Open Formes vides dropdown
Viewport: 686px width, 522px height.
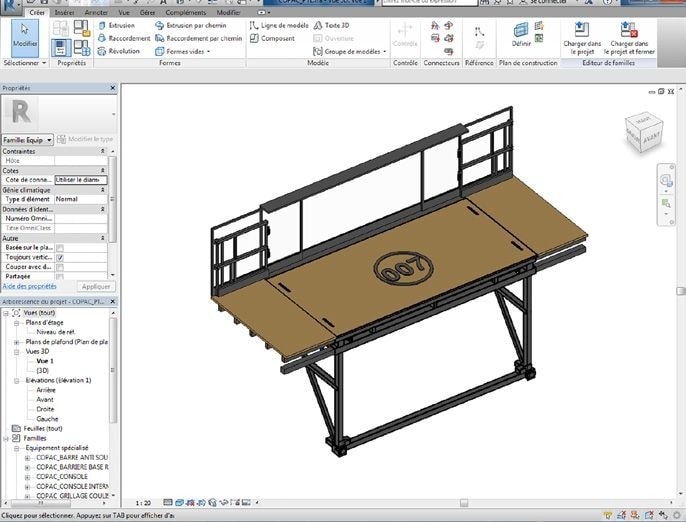pos(188,51)
